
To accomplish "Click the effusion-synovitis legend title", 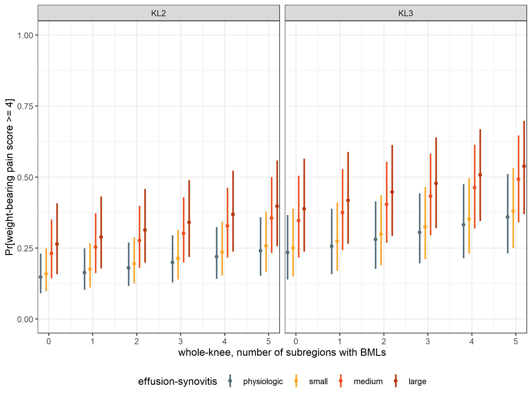I will click(178, 381).
